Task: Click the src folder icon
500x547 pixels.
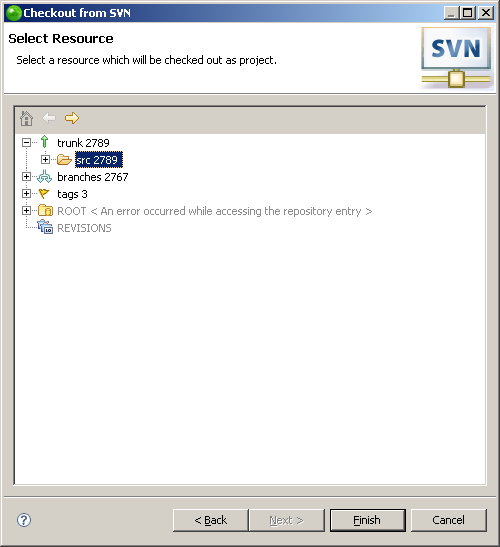Action: coord(64,160)
